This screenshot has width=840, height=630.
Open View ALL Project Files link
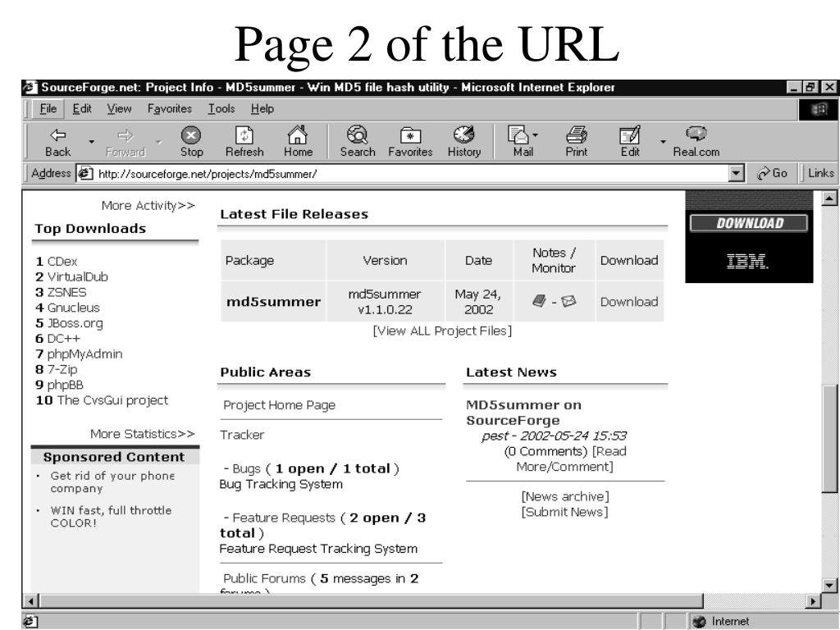(x=442, y=331)
